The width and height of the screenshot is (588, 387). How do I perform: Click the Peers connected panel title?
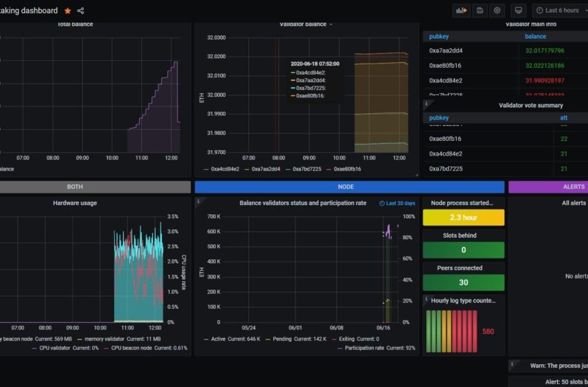click(459, 268)
